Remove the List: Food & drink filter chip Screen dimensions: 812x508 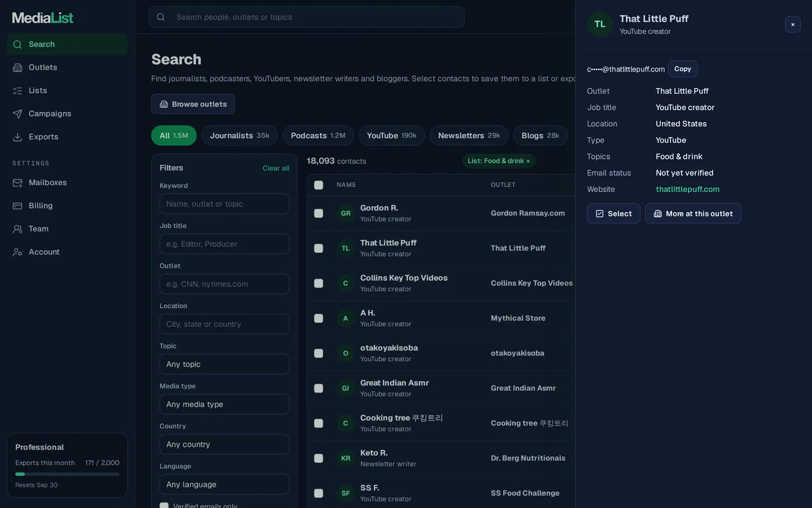[528, 161]
